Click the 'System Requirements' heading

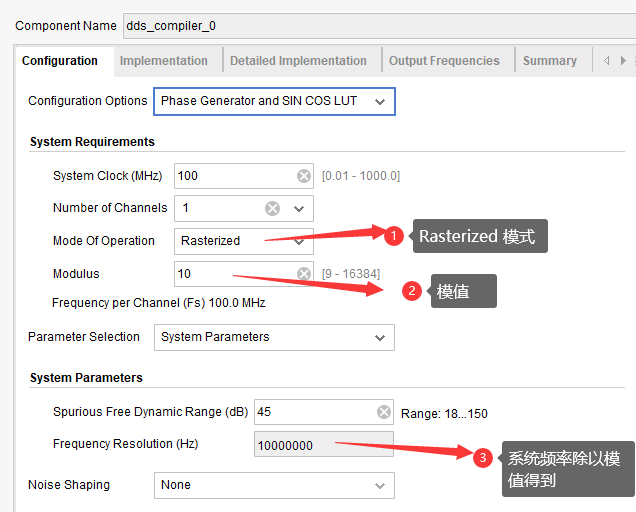[92, 142]
